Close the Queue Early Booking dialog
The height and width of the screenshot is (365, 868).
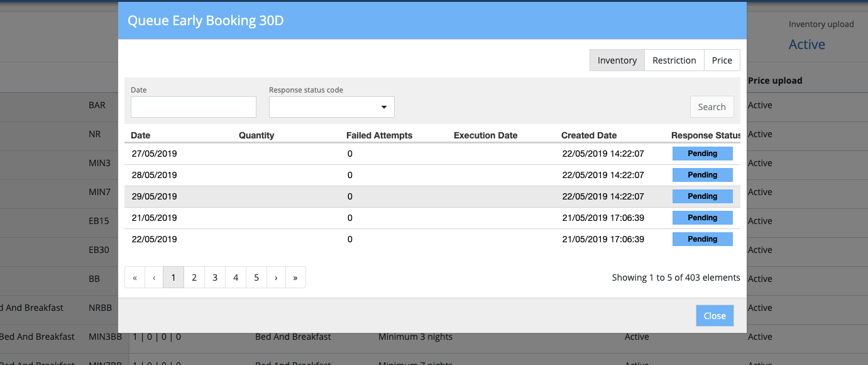[714, 316]
